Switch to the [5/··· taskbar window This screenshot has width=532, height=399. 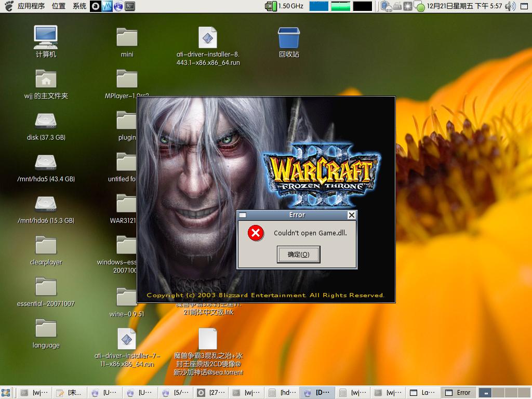tap(175, 393)
